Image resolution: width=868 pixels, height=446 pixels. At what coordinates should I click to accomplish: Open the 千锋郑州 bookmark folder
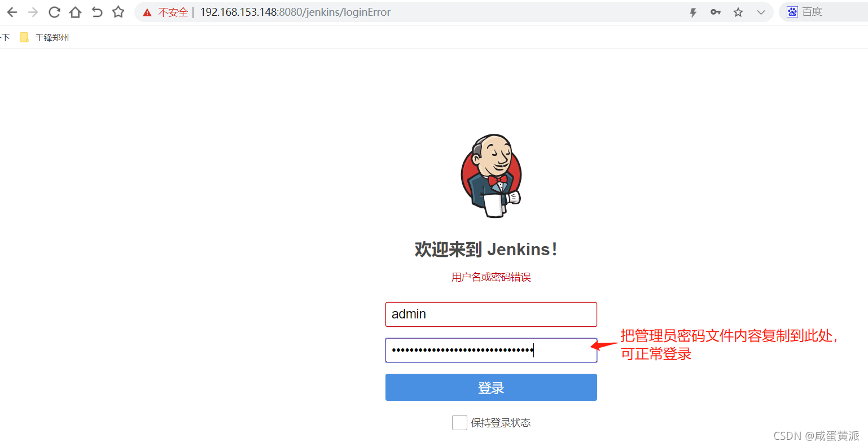tap(45, 38)
